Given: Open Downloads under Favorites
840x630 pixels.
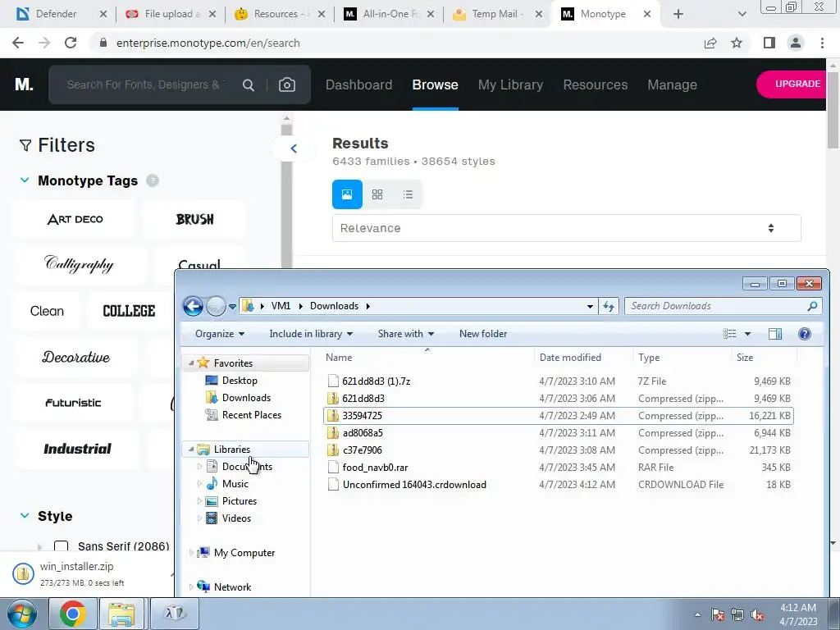Looking at the screenshot, I should [246, 398].
